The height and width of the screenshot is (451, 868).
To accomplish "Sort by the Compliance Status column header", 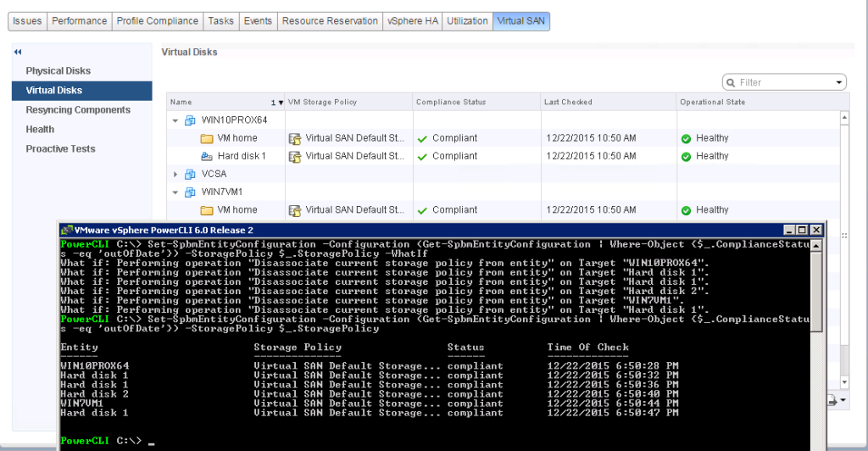I will 451,102.
